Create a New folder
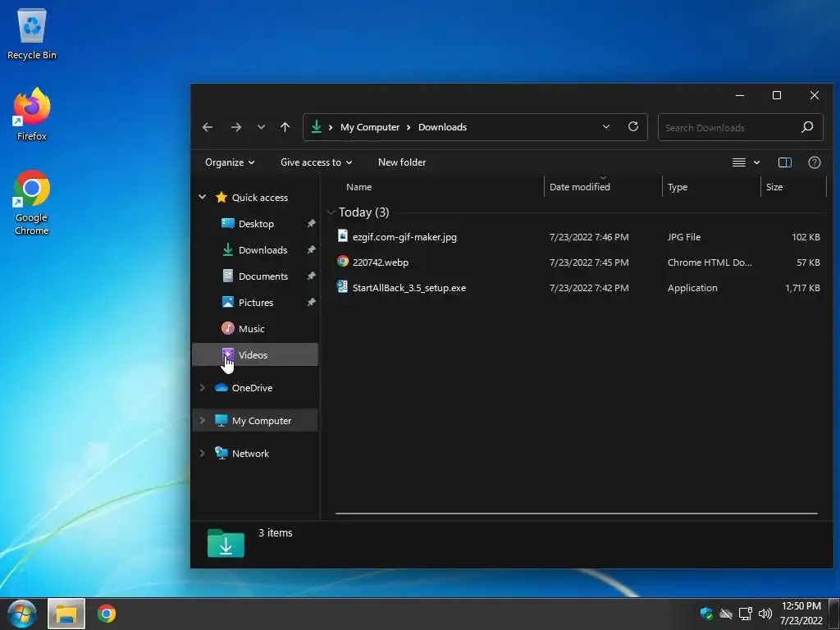 (x=402, y=162)
